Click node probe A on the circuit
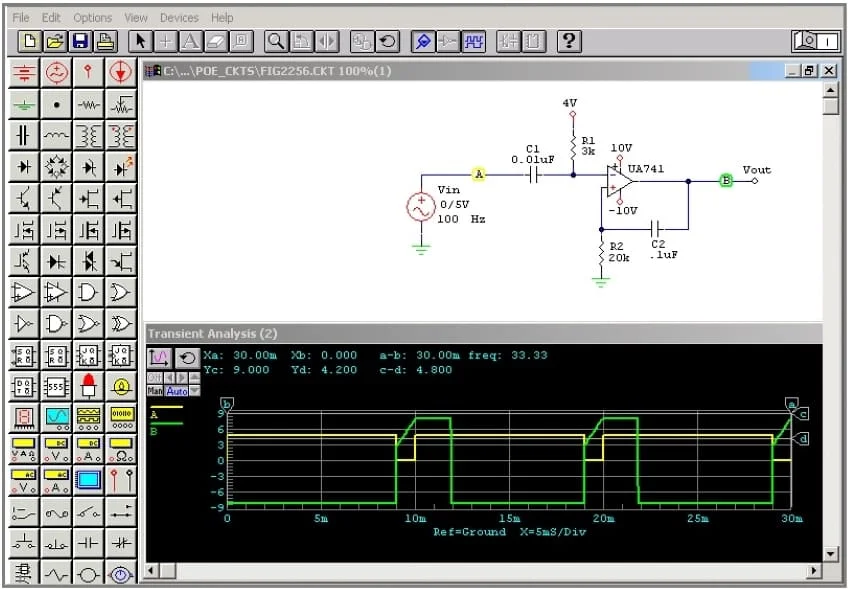850x589 pixels. pyautogui.click(x=478, y=174)
